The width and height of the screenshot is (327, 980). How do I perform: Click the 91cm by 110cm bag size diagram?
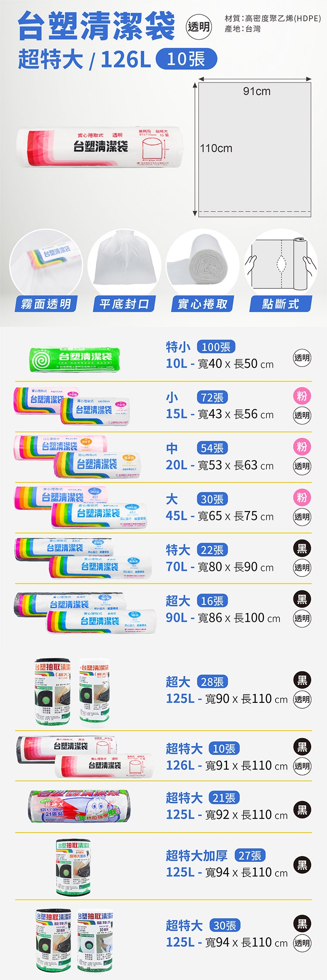click(255, 149)
